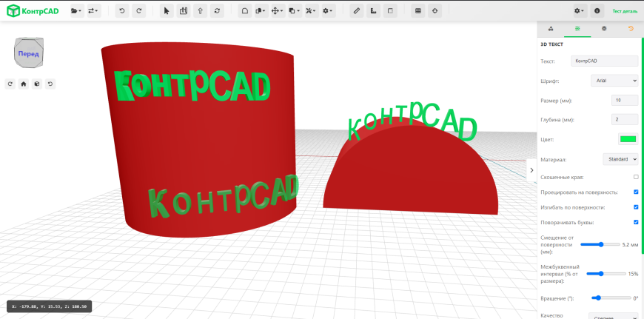Click the coordinates status readout
Image resolution: width=644 pixels, height=319 pixels.
(x=50, y=306)
